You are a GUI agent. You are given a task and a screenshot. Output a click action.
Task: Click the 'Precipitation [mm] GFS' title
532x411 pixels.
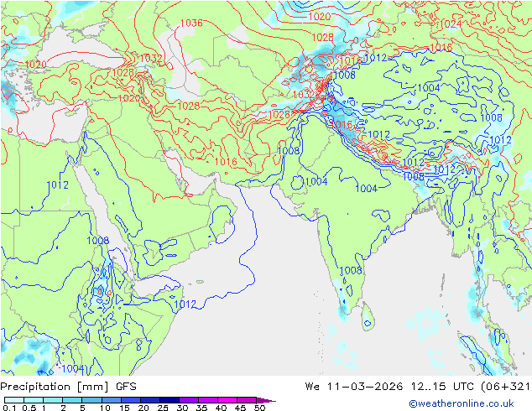[x=68, y=387]
